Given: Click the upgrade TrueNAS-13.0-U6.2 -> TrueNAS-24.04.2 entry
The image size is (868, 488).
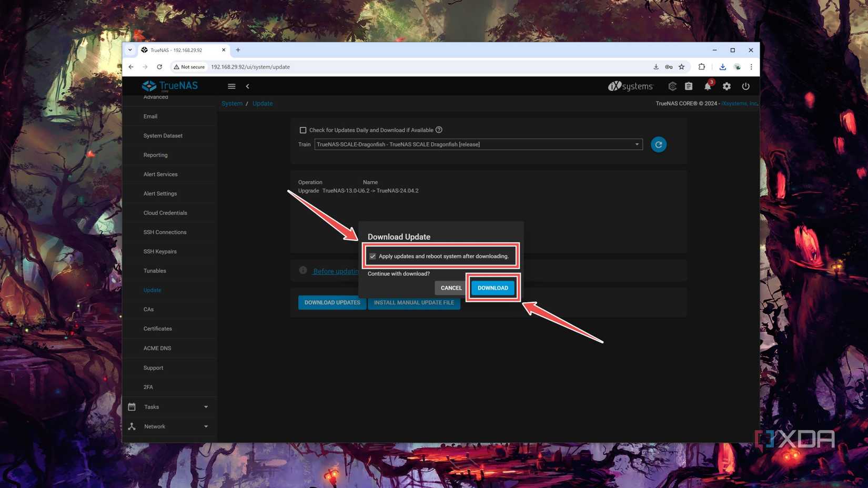Looking at the screenshot, I should coord(370,191).
